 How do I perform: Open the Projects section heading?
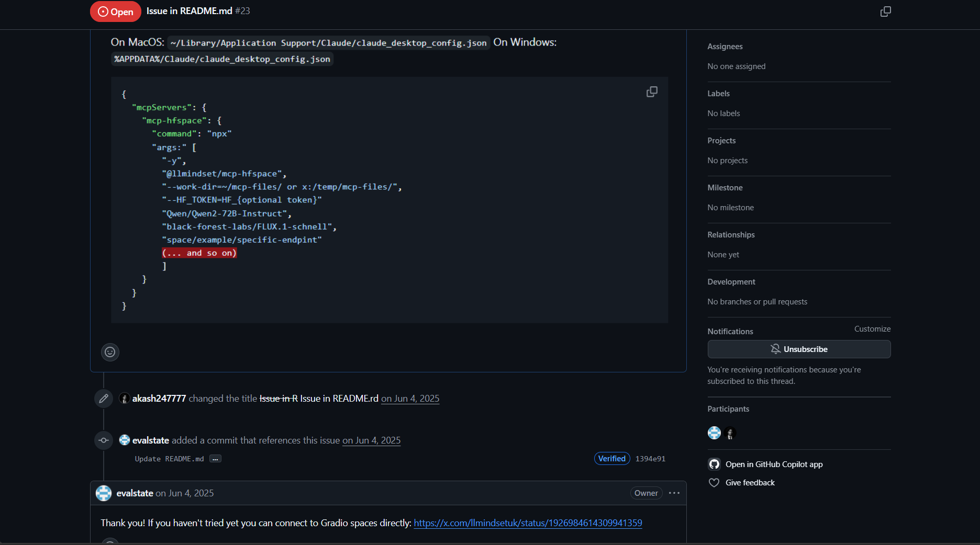(721, 141)
